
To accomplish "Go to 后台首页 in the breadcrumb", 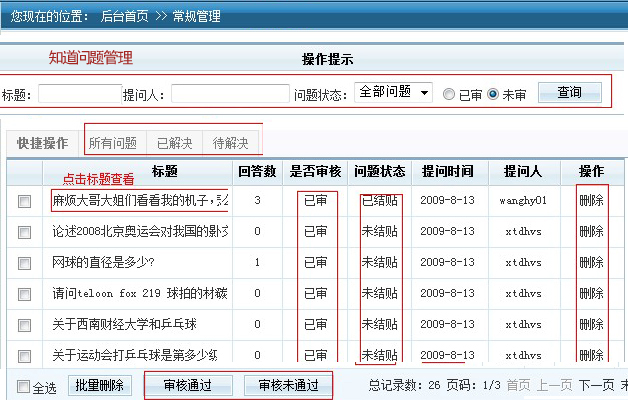I will 125,16.
